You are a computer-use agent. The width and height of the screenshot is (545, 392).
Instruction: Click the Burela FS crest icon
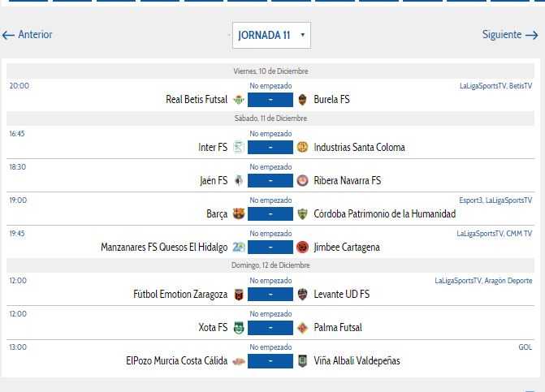(302, 100)
